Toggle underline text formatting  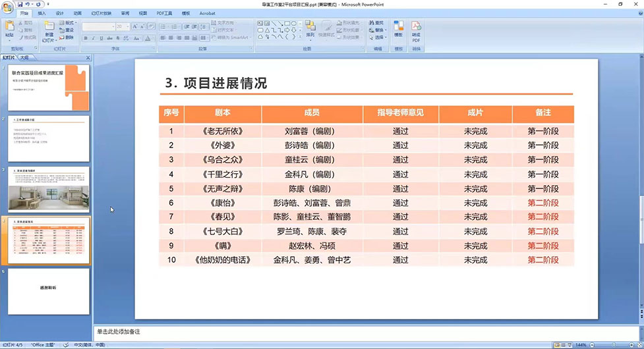102,38
